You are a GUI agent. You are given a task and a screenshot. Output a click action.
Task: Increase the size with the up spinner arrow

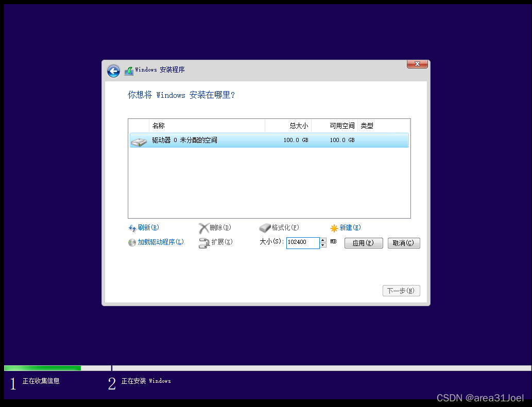323,240
